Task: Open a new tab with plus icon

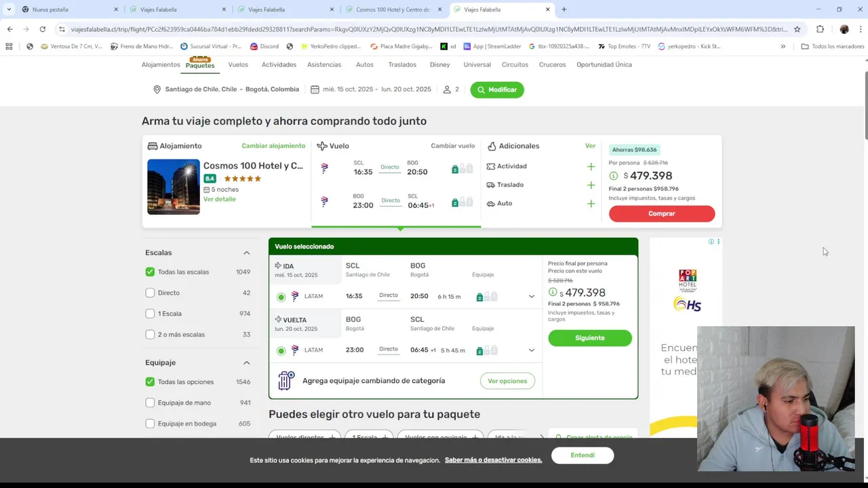Action: pos(564,9)
